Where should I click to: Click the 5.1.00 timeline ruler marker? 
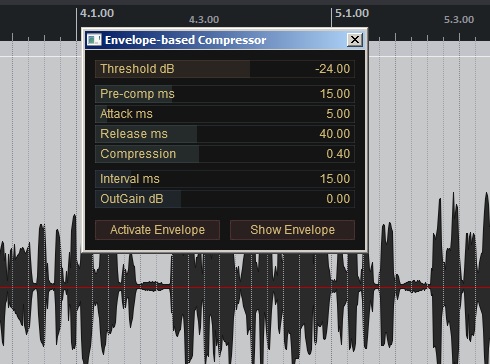click(x=352, y=13)
